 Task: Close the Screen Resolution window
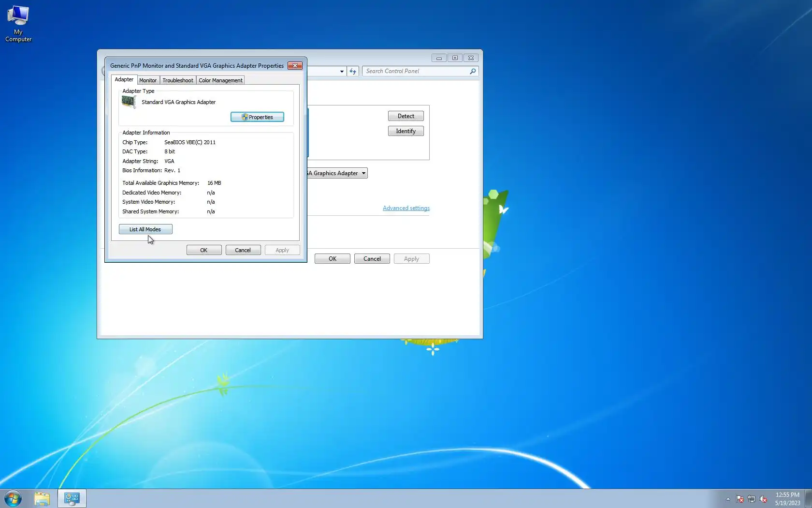pyautogui.click(x=471, y=58)
